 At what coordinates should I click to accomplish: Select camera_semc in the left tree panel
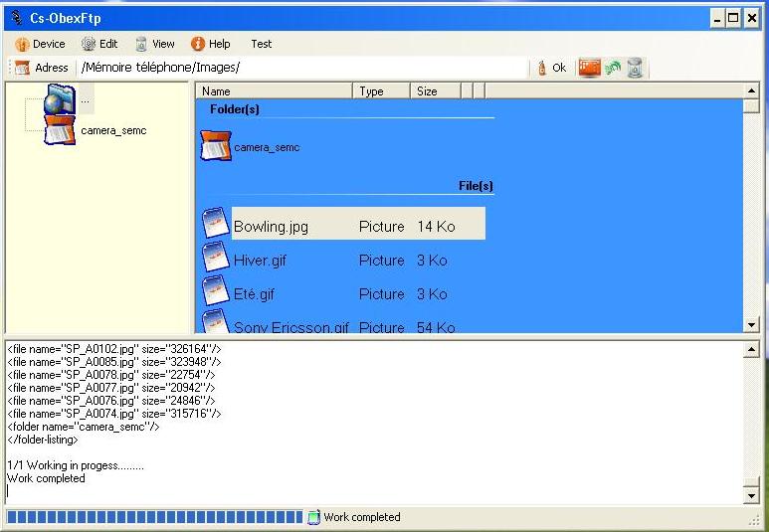point(112,130)
